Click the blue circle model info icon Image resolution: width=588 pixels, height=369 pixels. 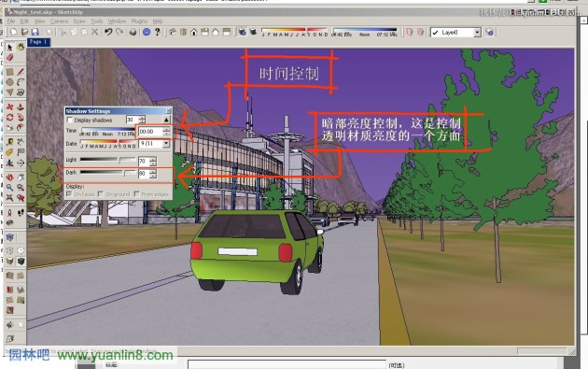tap(147, 33)
